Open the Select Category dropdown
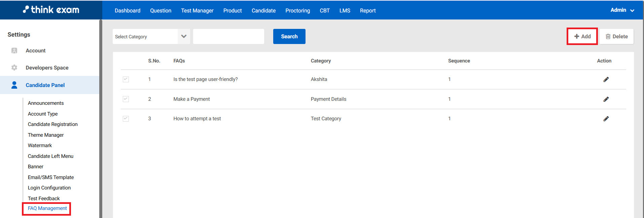Viewport: 644px width, 218px height. (151, 37)
